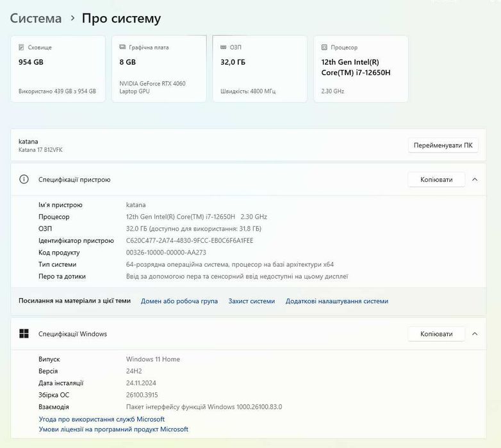The height and width of the screenshot is (448, 501).
Task: Click the processor icon in Процесор card
Action: coord(324,47)
